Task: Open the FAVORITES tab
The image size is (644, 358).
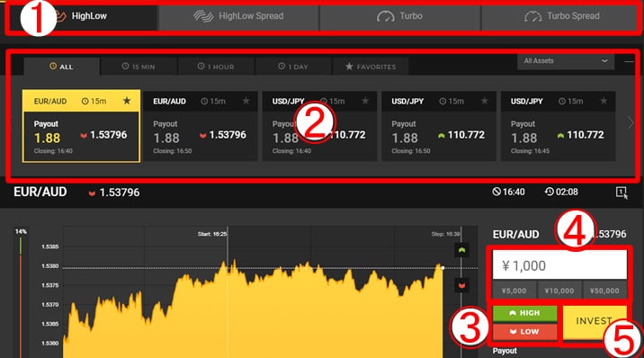Action: [x=371, y=67]
